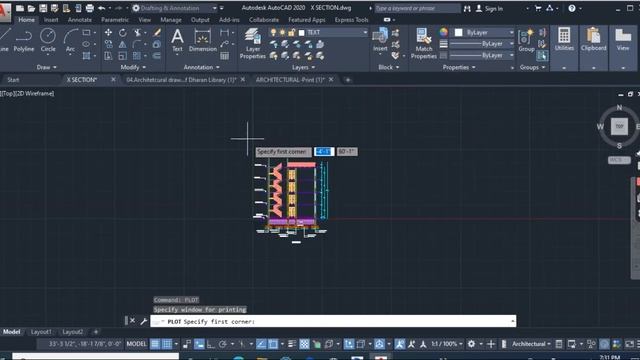Image resolution: width=640 pixels, height=360 pixels.
Task: Click the Rotate tool in Modify panel
Action: coord(122,32)
